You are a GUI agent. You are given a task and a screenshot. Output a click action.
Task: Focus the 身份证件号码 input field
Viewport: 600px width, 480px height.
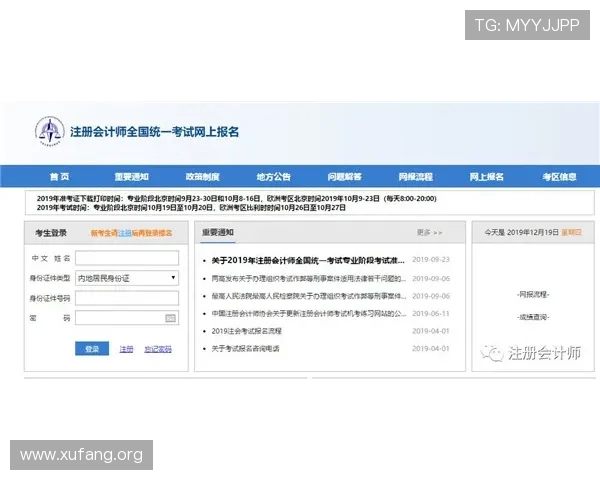[127, 298]
